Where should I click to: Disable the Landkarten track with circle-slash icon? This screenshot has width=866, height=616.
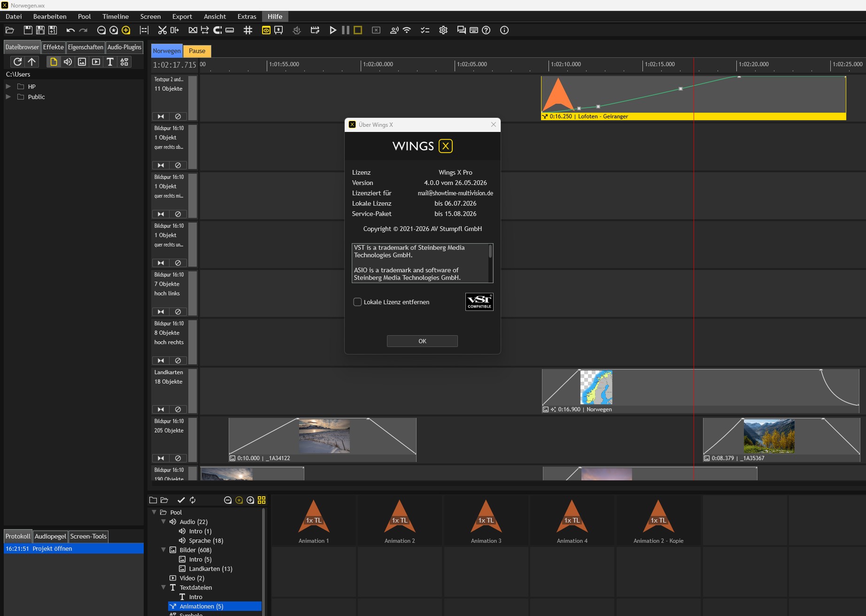(178, 409)
